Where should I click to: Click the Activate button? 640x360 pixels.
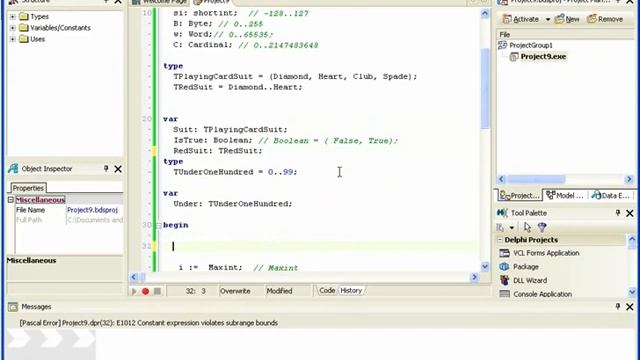tap(521, 19)
